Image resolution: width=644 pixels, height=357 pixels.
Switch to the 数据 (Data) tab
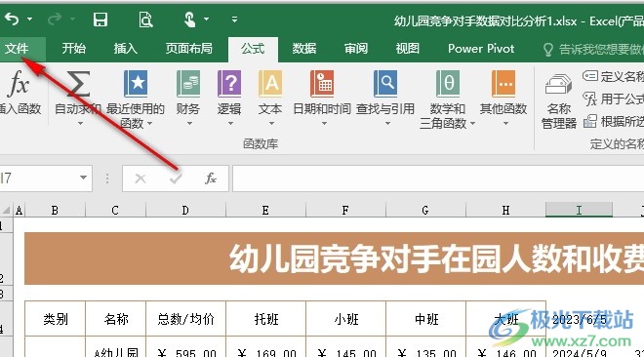(304, 49)
